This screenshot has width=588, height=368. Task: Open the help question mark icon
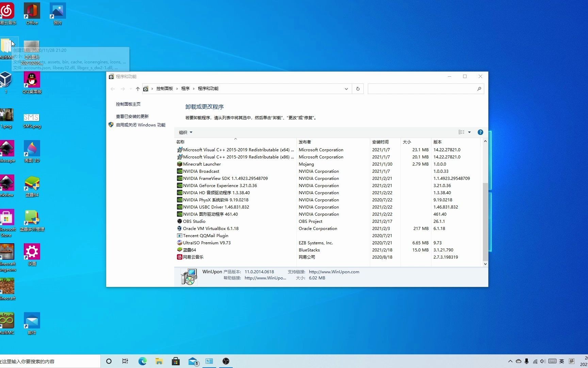pyautogui.click(x=480, y=132)
